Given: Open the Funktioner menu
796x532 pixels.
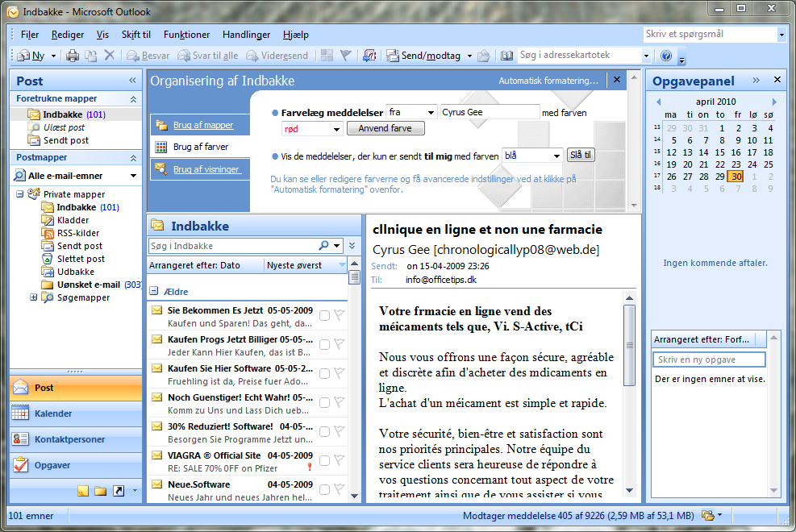Looking at the screenshot, I should click(186, 35).
